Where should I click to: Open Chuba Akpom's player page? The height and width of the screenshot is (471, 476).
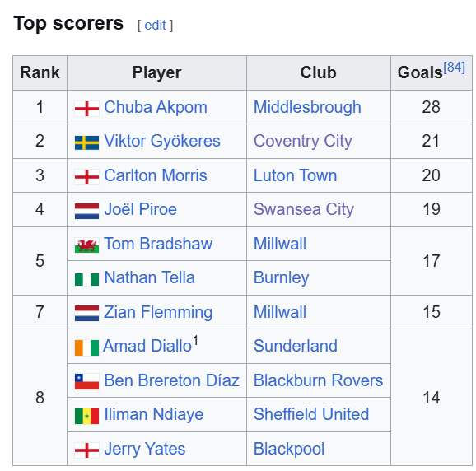tap(156, 107)
